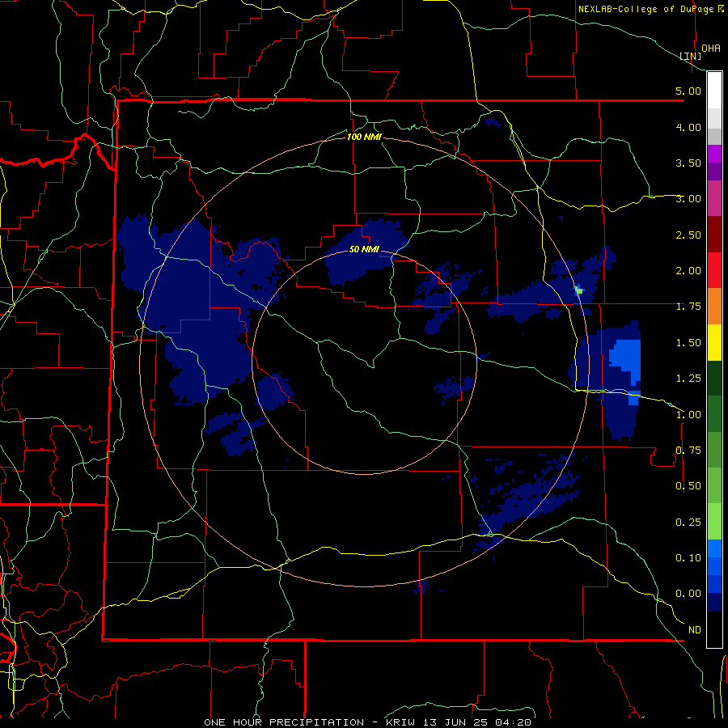The image size is (728, 728).
Task: Click the 2.00 scale value
Action: [688, 271]
